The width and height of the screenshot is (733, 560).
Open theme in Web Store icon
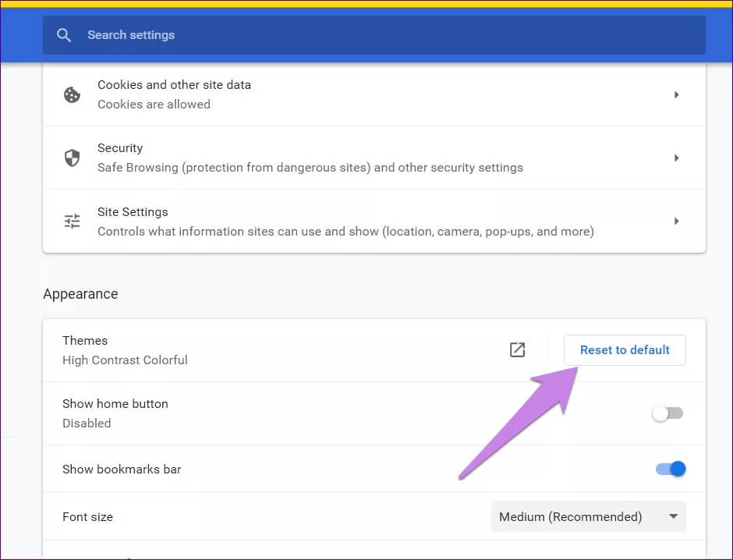pyautogui.click(x=517, y=350)
